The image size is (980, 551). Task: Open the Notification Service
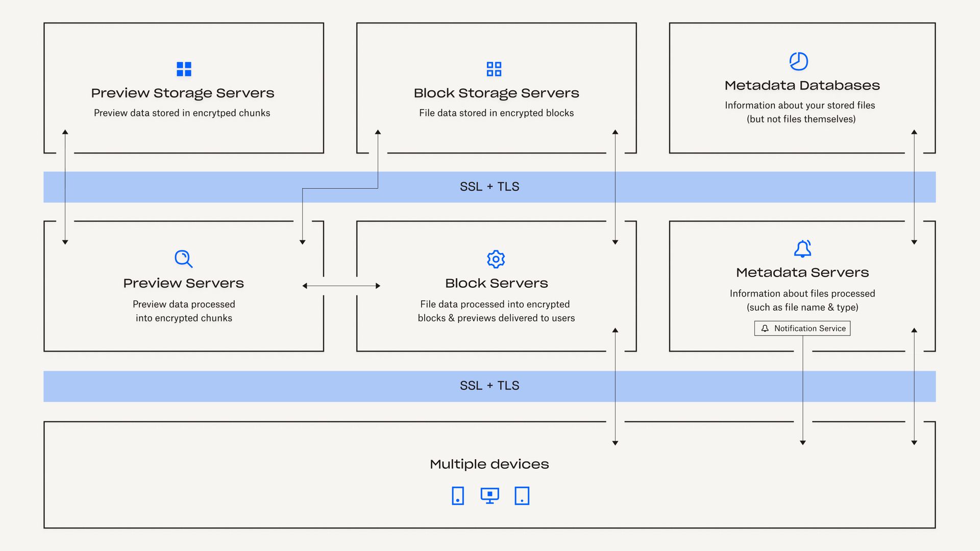click(802, 328)
